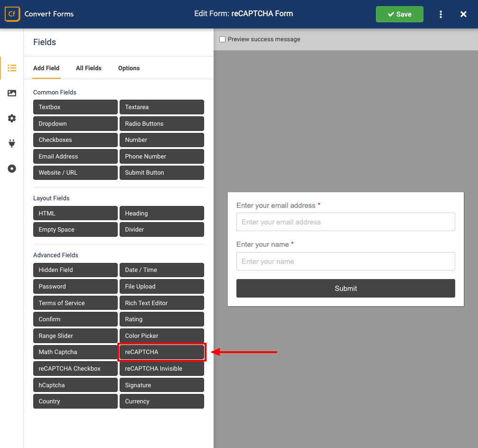The image size is (478, 448).
Task: Add a File Upload field
Action: (162, 287)
